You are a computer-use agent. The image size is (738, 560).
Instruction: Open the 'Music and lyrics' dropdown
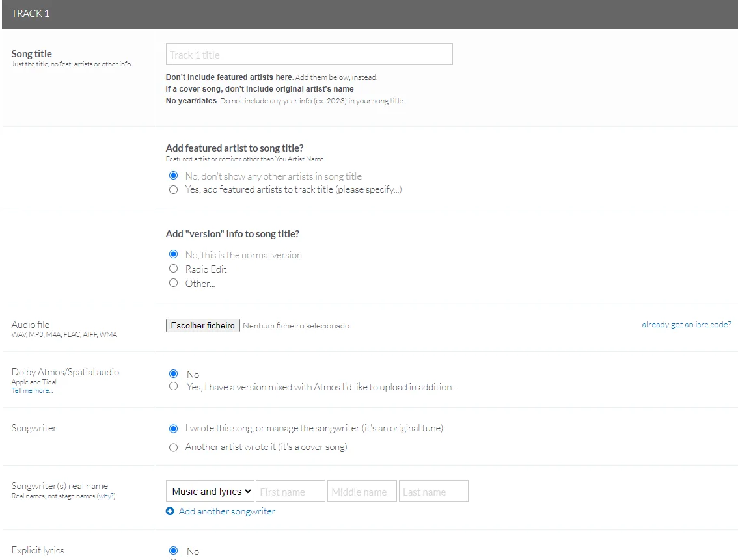[210, 491]
